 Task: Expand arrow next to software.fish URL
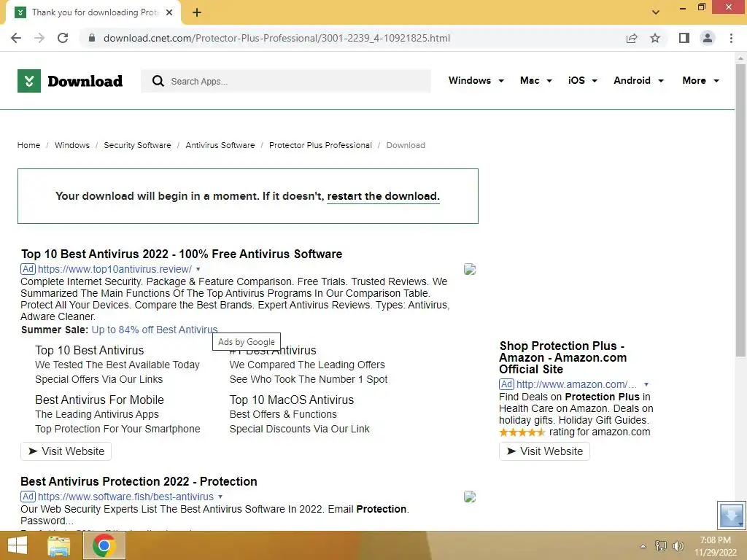click(x=220, y=497)
